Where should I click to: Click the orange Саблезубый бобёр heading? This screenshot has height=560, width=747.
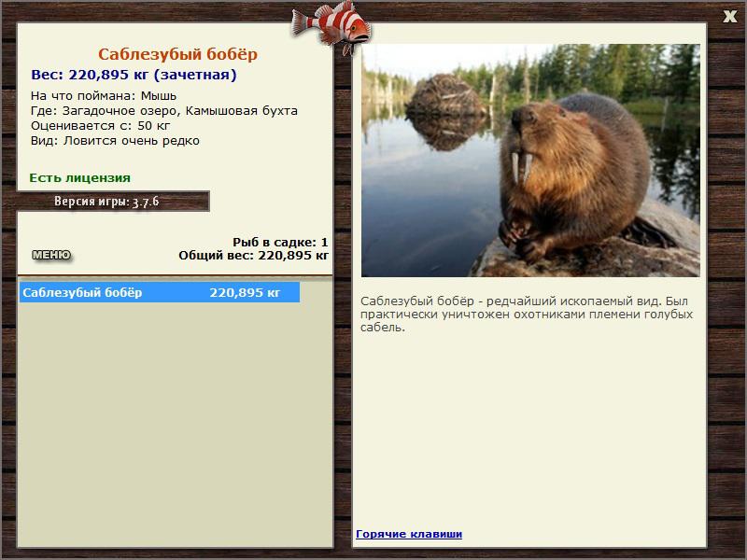point(177,54)
